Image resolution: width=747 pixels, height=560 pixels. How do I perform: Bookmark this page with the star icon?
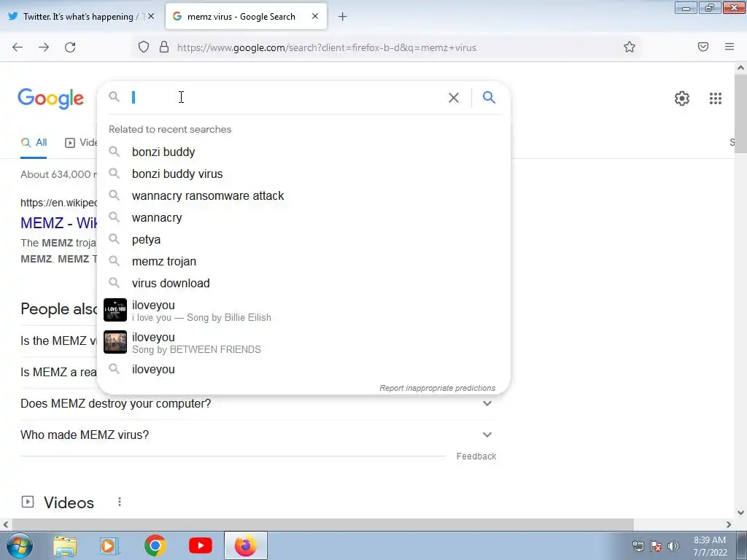[630, 47]
